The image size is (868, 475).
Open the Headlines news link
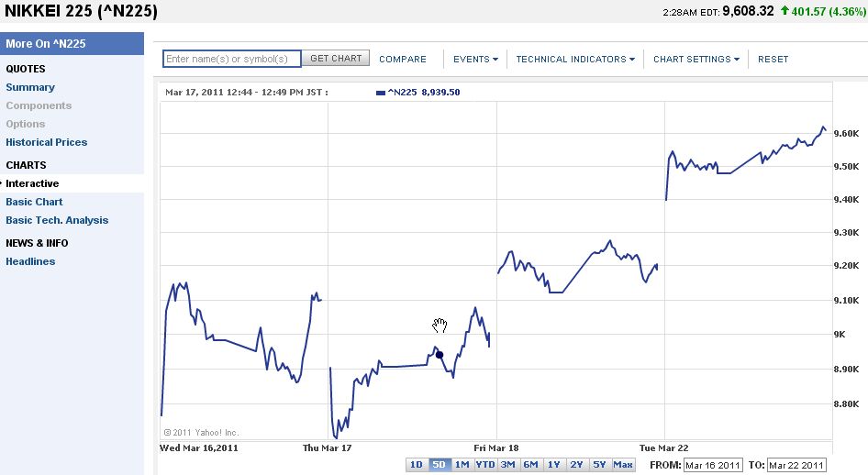tap(30, 261)
